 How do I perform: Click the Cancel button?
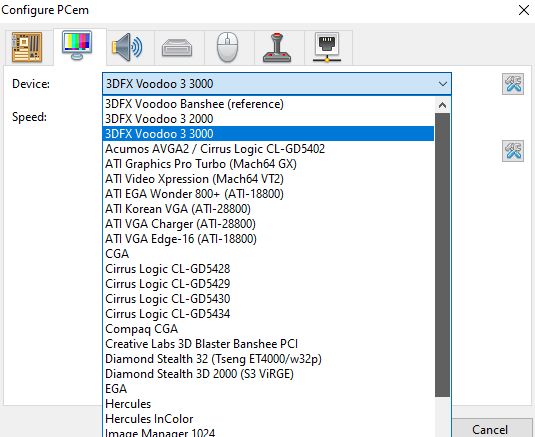click(x=490, y=429)
